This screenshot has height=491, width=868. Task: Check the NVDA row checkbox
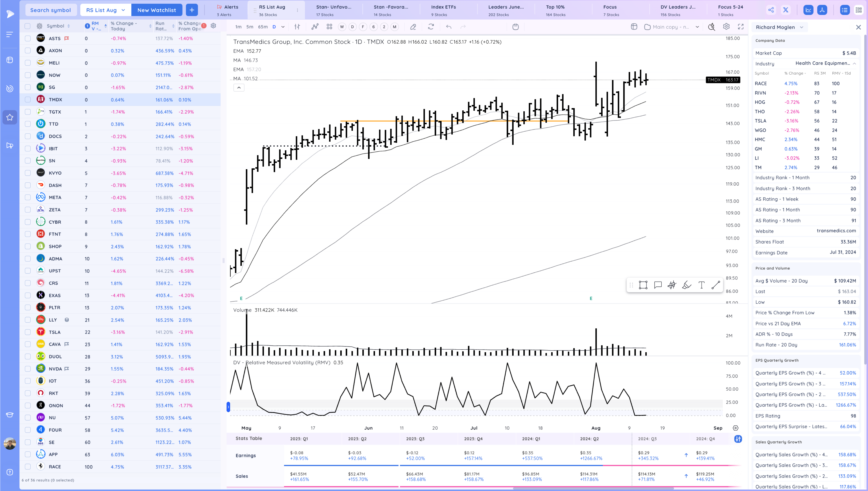tap(28, 369)
